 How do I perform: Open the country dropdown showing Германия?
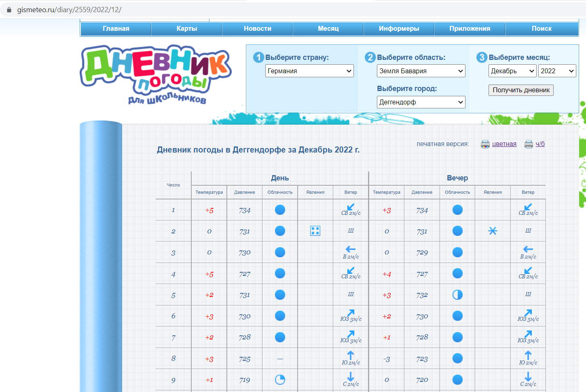point(309,71)
